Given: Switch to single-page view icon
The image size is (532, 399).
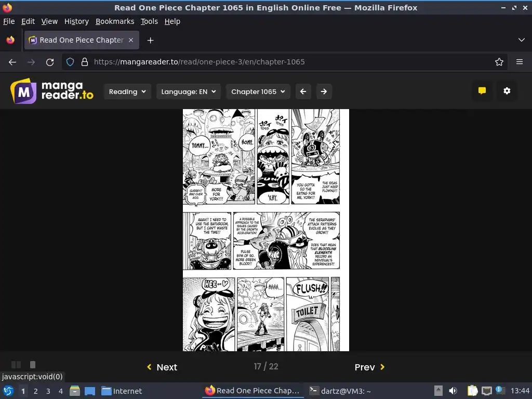Looking at the screenshot, I should click(33, 365).
